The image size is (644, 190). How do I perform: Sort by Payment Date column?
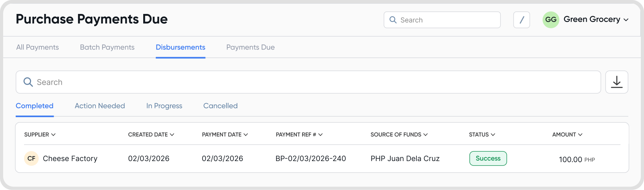point(225,135)
